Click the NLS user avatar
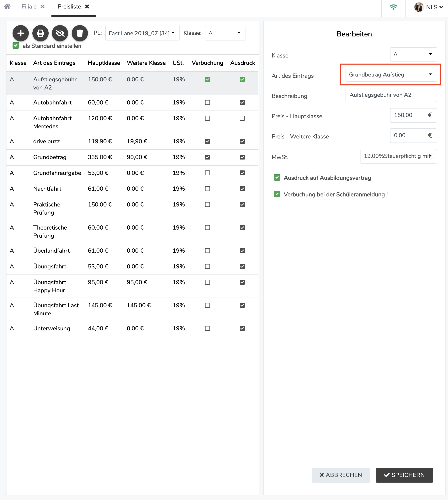448x500 pixels. [419, 7]
